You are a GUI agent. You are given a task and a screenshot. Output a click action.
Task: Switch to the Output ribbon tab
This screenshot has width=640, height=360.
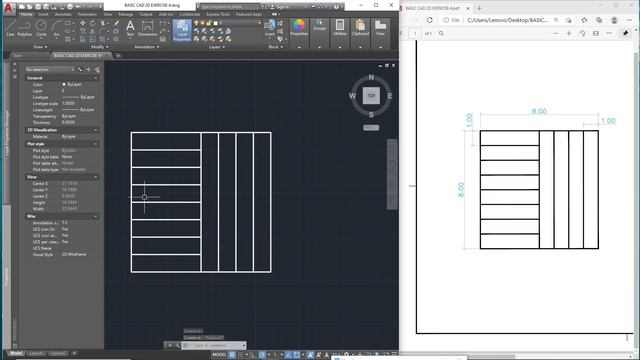(x=146, y=14)
